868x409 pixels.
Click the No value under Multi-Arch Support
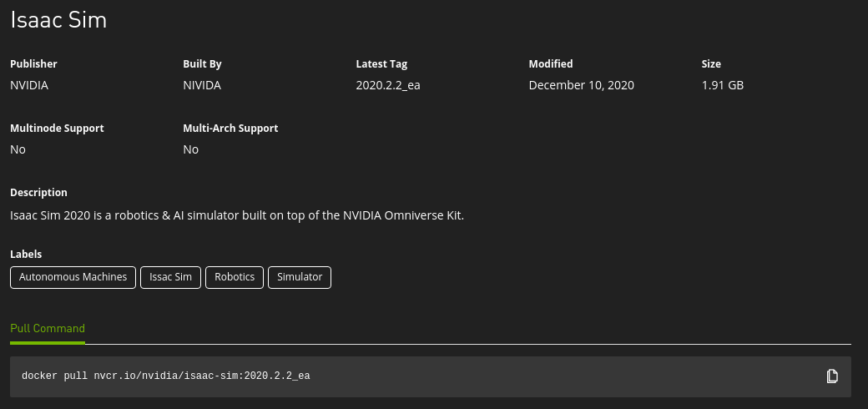pos(191,149)
